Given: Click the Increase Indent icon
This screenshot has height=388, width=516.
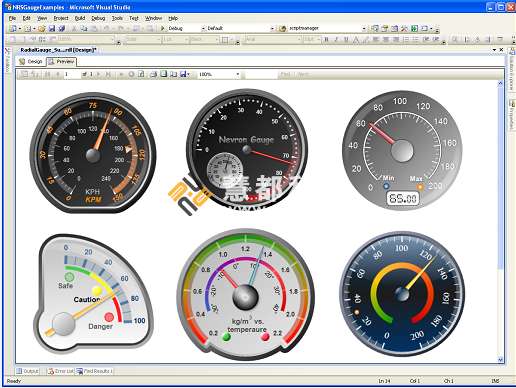Looking at the screenshot, I should (435, 39).
